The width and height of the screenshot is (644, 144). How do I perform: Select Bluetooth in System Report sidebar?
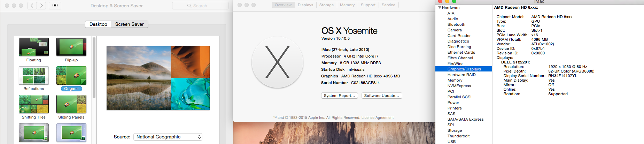point(456,24)
